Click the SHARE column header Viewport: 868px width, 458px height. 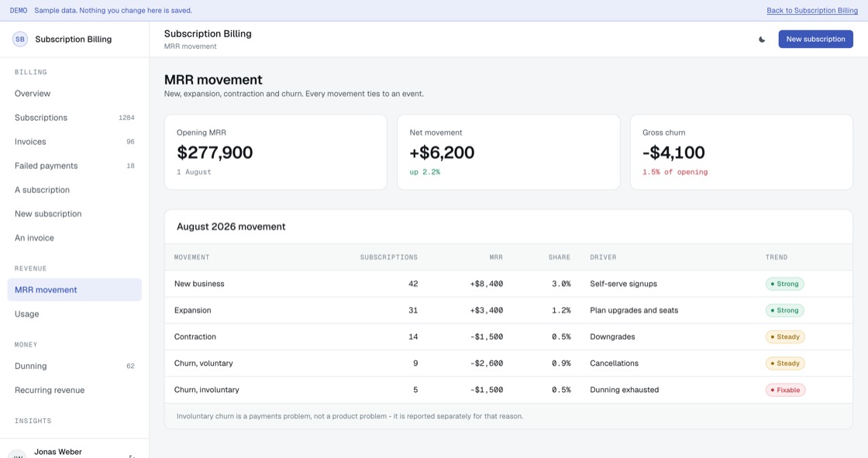(x=559, y=257)
